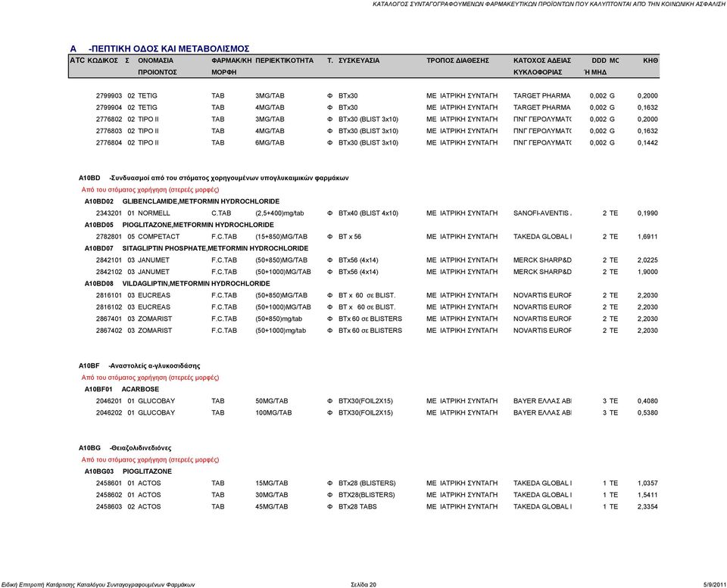727x588 pixels.
Task: Click the 45MG/TAB ACTOS strength
Action: (x=272, y=506)
